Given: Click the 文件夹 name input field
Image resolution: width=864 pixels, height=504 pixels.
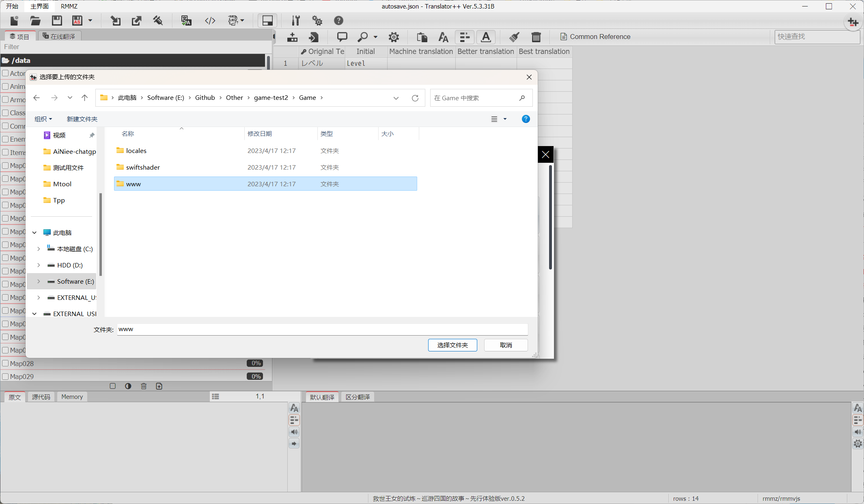Looking at the screenshot, I should pos(322,329).
